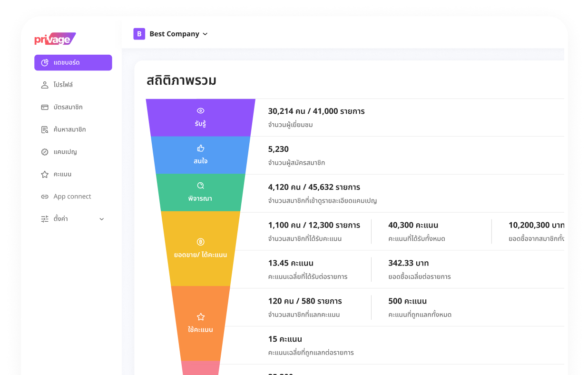Click the settings sliders icon
Viewport: 588px width, 375px height.
[x=45, y=219]
